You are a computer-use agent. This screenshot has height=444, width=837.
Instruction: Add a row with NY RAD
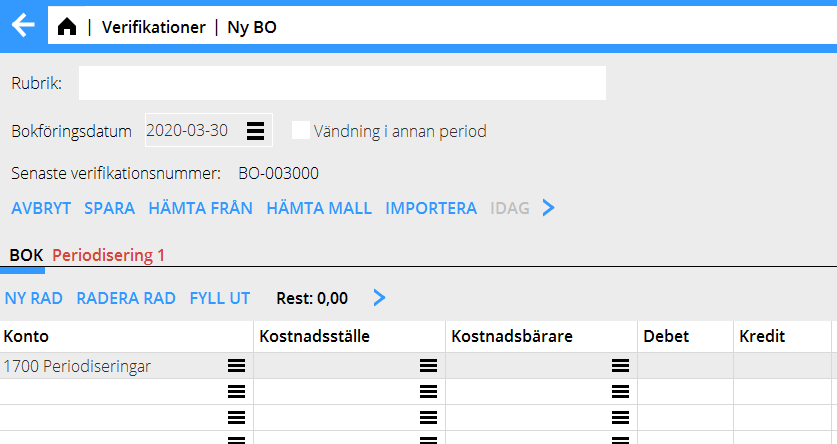34,297
